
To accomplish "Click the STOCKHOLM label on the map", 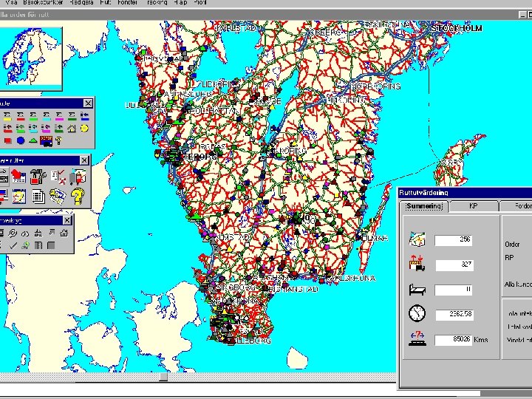I will coord(457,28).
